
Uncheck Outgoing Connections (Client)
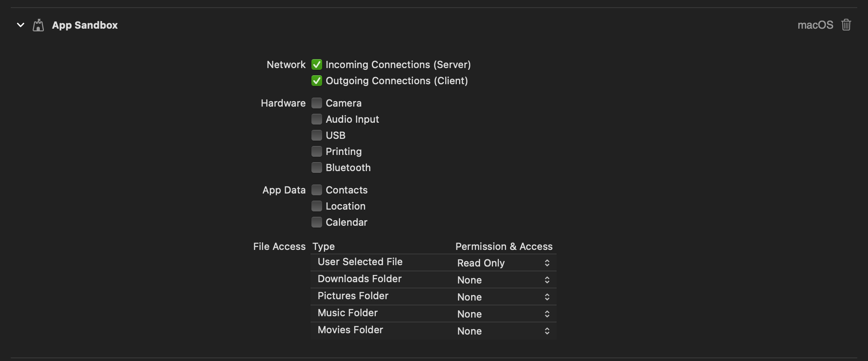click(317, 81)
